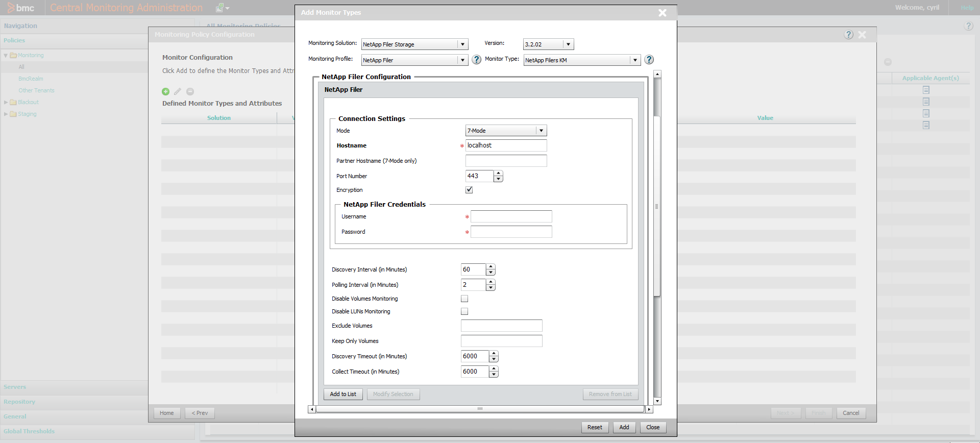The image size is (980, 443).
Task: Click the dialog's scroll down arrow
Action: point(657,401)
